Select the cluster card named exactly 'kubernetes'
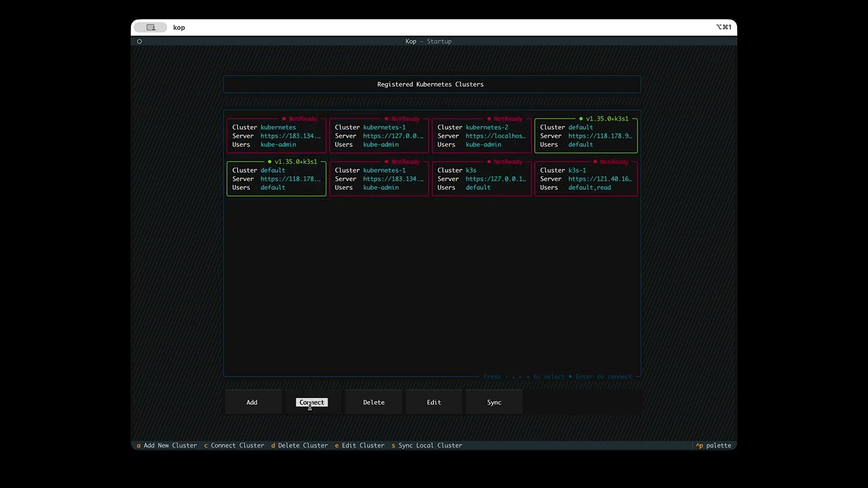868x488 pixels. [277, 136]
